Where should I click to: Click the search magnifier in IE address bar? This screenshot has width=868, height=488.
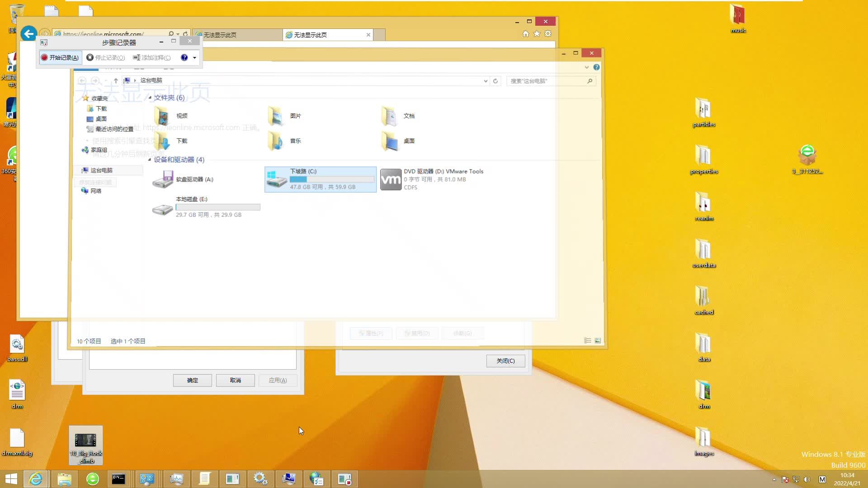click(171, 34)
